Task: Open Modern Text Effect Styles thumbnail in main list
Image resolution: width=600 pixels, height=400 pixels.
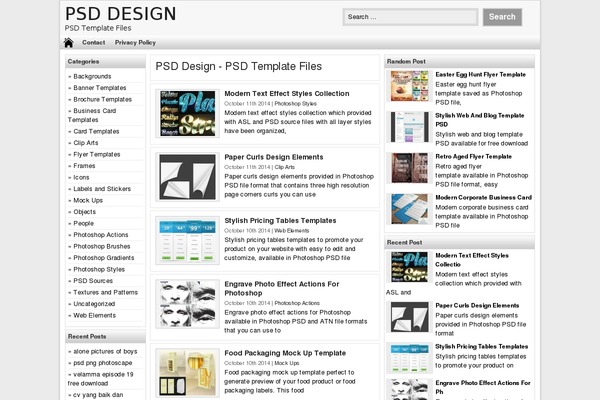Action: pyautogui.click(x=187, y=112)
